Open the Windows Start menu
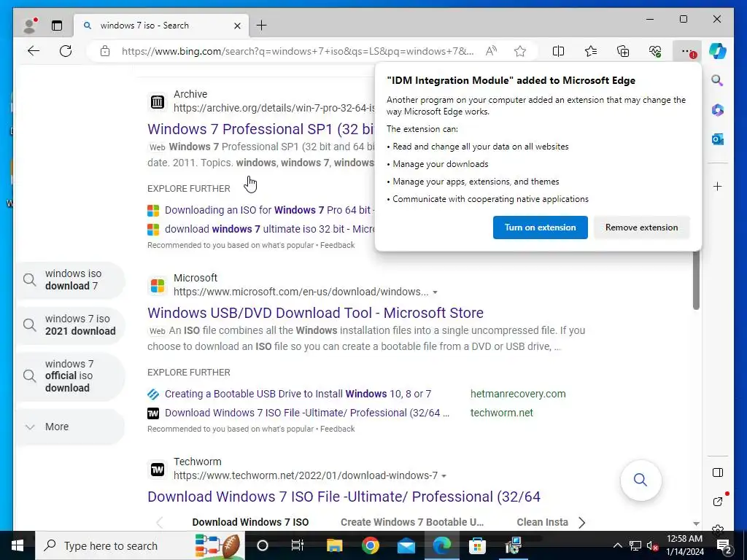This screenshot has width=747, height=560. tap(18, 545)
